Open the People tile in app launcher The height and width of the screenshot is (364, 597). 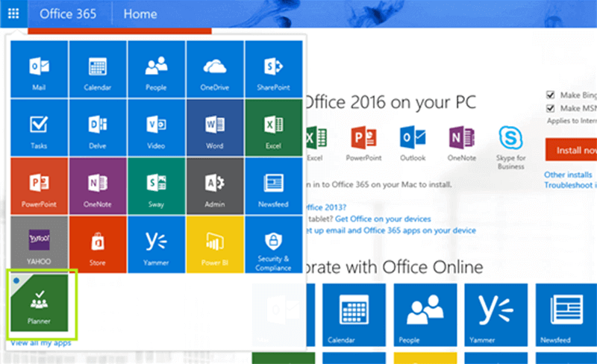(157, 69)
